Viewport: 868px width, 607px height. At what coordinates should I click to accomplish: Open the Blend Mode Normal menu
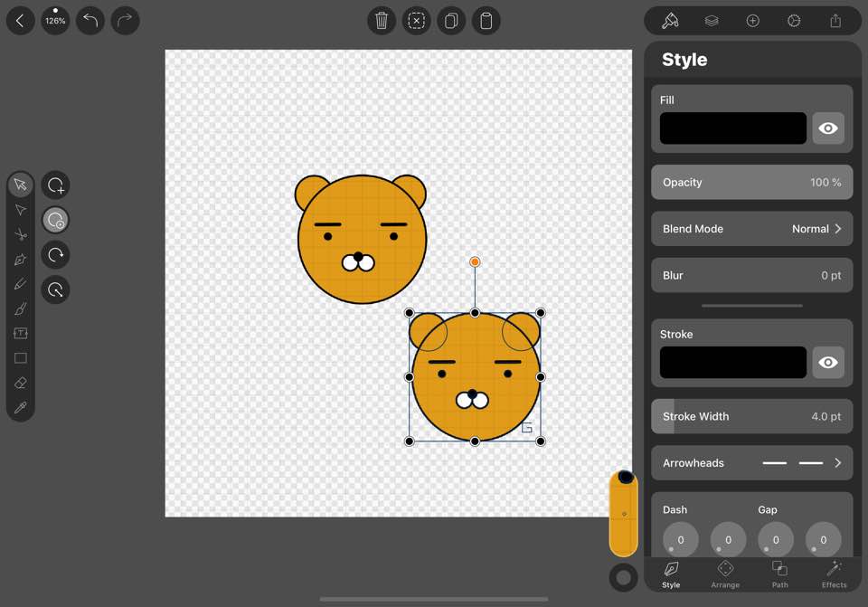(x=751, y=229)
